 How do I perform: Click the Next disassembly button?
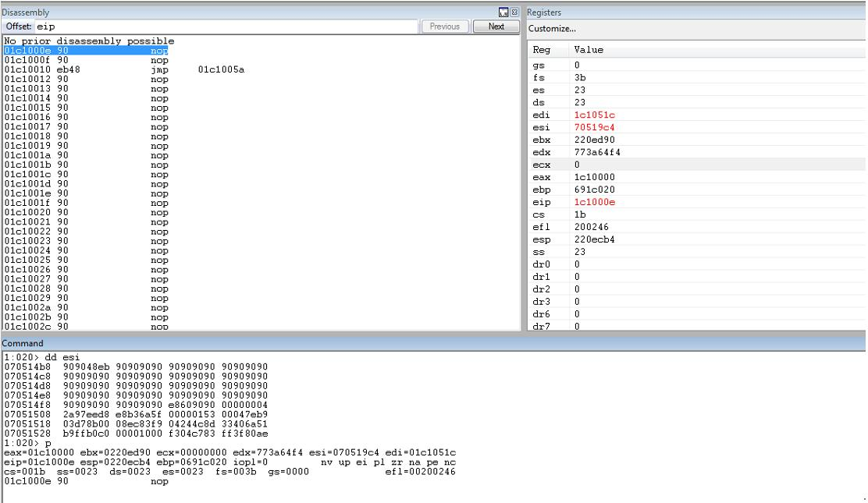tap(496, 27)
